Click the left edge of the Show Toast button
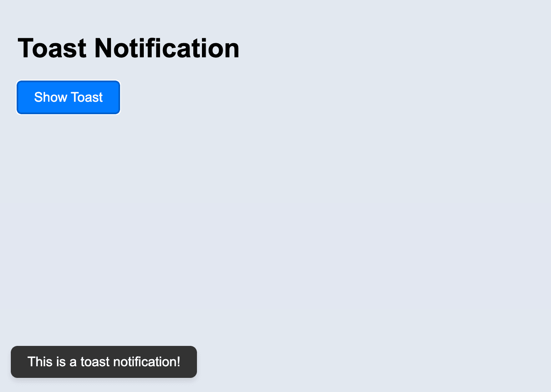Screen dimensions: 551x392 coord(19,97)
